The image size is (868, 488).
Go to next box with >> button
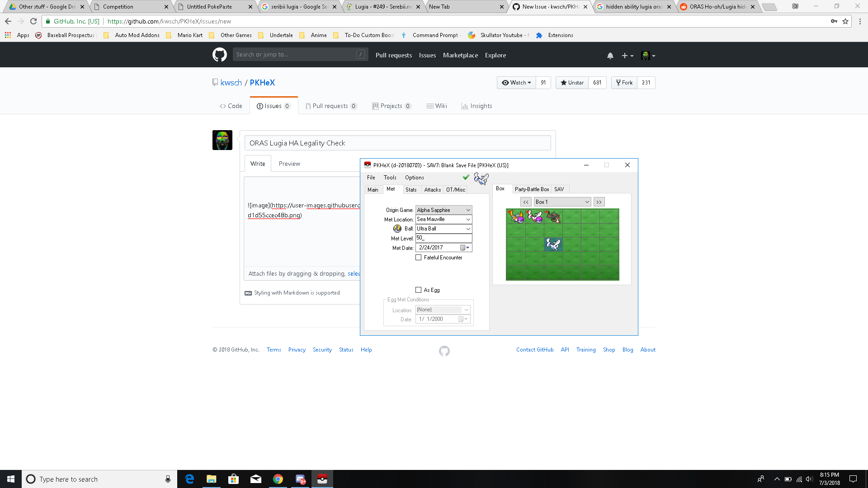599,202
